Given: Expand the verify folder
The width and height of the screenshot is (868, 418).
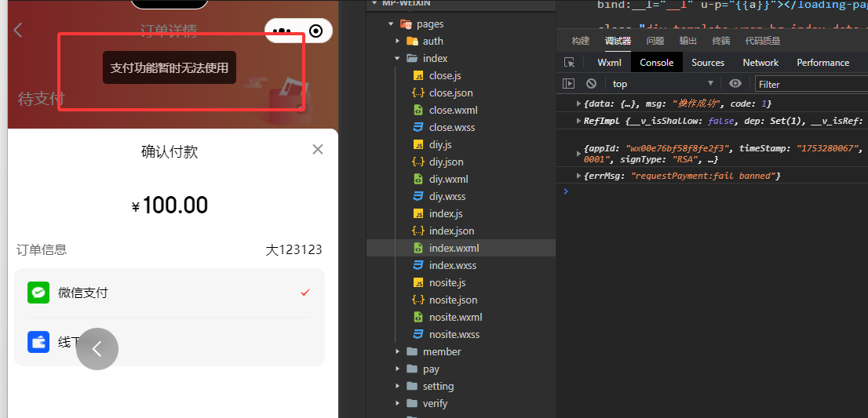Looking at the screenshot, I should 397,404.
